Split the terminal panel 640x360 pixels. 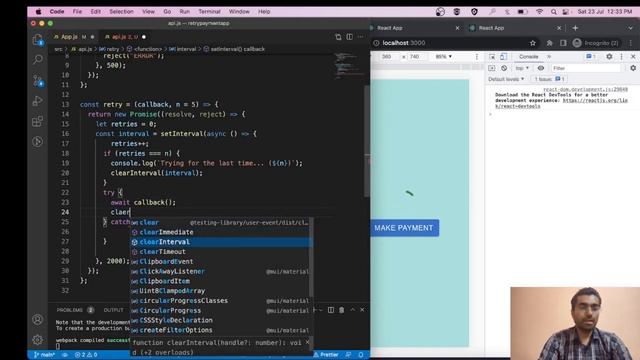(331, 310)
